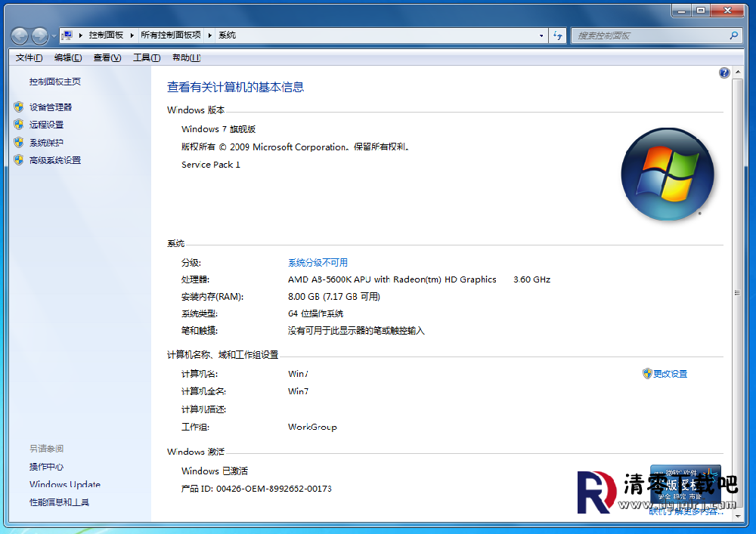Click the vertical scrollbar thumb

pyautogui.click(x=738, y=292)
